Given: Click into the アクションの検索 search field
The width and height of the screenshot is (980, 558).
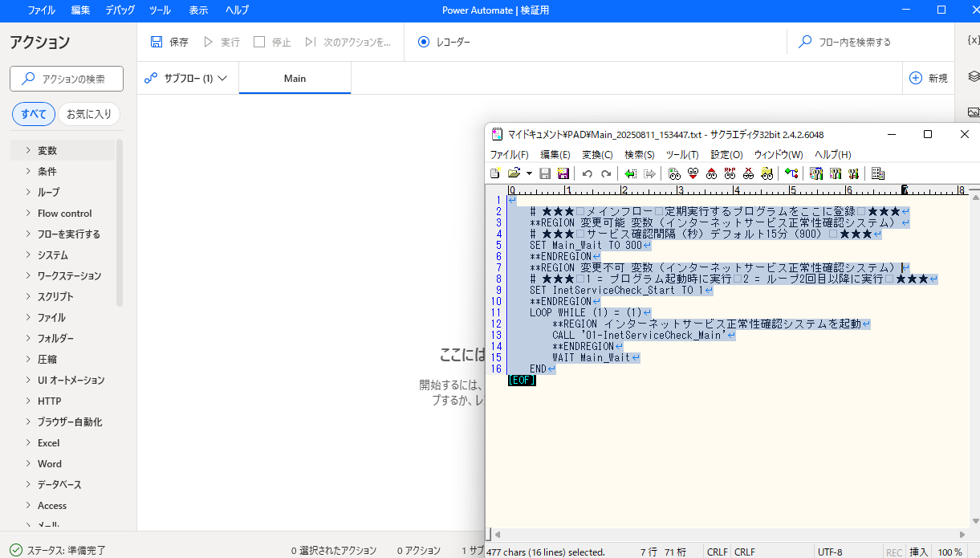Looking at the screenshot, I should 67,79.
